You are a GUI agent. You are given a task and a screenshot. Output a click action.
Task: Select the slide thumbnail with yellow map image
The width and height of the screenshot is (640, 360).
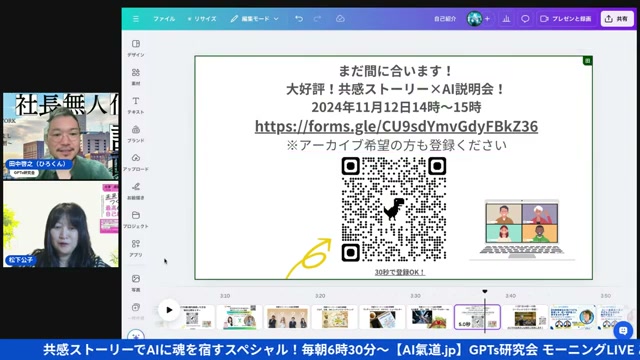[x=334, y=317]
